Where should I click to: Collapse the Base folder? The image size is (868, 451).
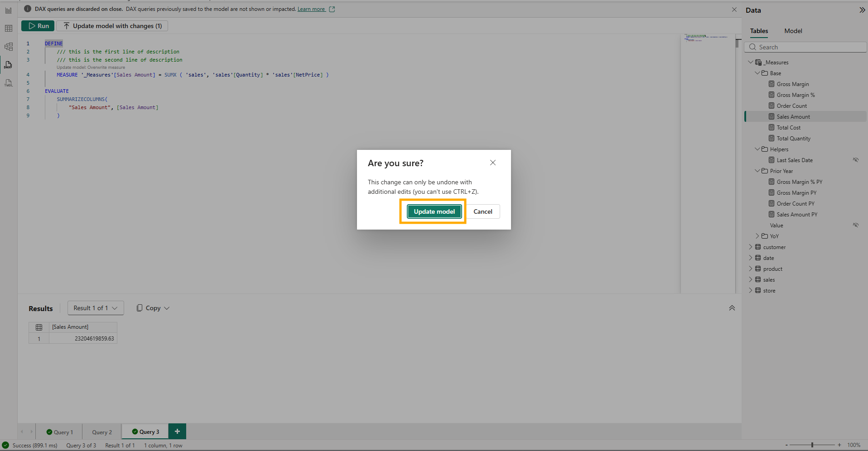click(x=757, y=73)
